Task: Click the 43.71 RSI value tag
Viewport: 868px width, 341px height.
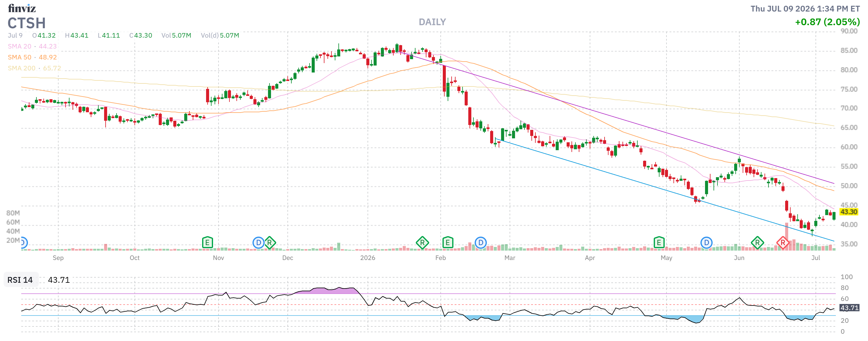Action: click(849, 308)
